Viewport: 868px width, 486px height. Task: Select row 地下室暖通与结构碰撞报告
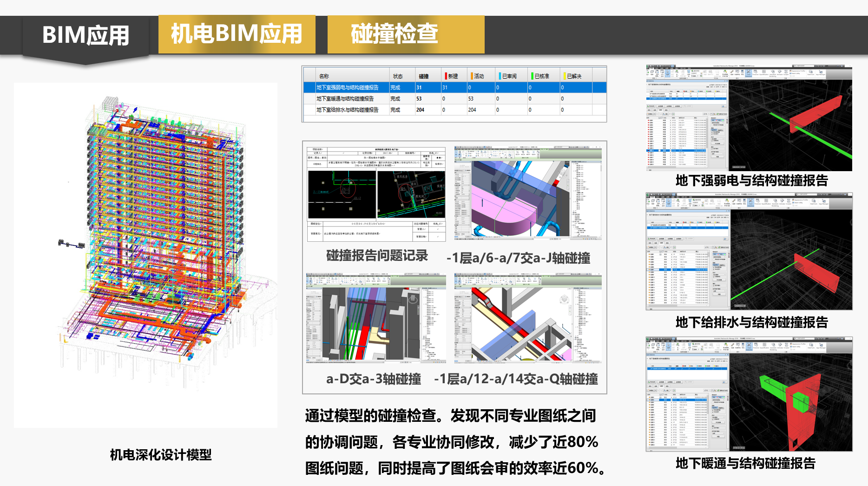click(x=455, y=99)
